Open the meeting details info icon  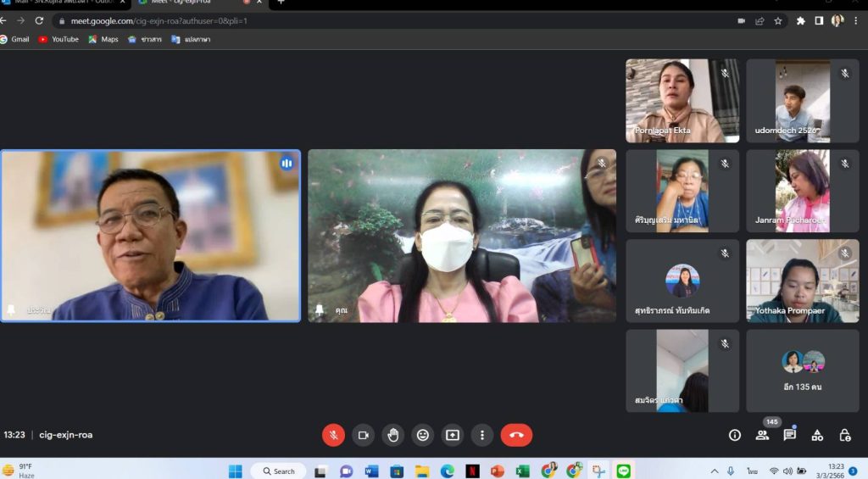point(735,435)
